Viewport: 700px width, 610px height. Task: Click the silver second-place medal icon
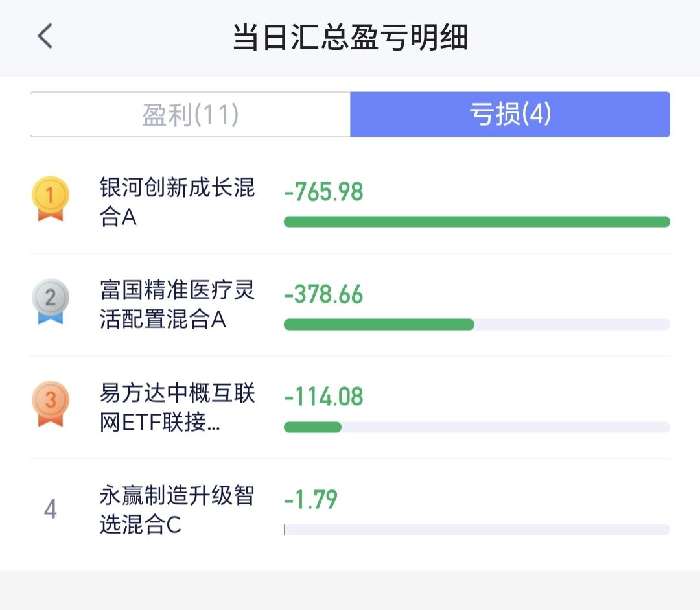coord(50,301)
